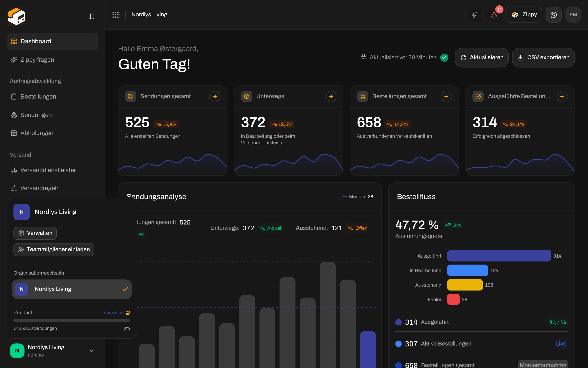Click the orange delivery van logo
This screenshot has width=588, height=368.
coord(16,16)
